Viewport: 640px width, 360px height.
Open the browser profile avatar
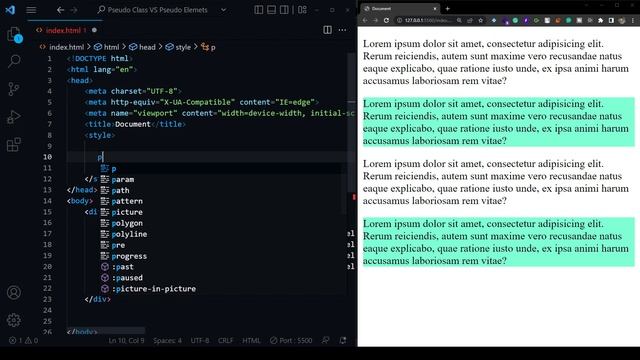coord(622,20)
